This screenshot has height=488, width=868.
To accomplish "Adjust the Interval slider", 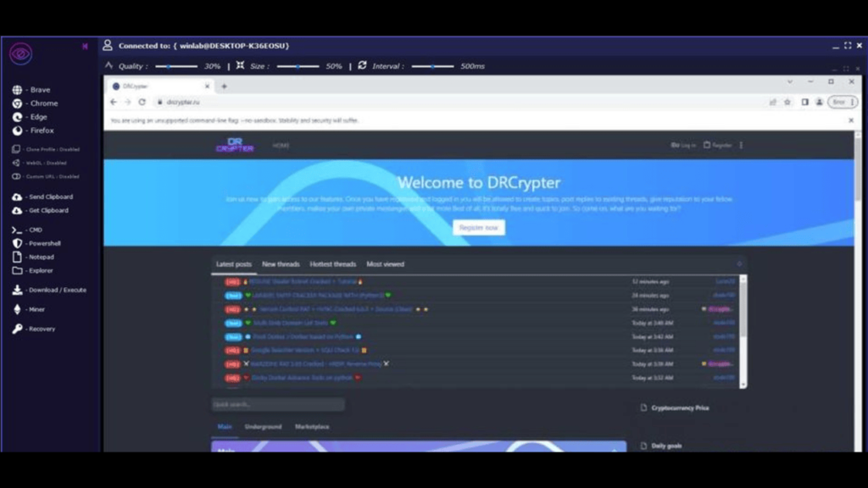I will tap(433, 66).
